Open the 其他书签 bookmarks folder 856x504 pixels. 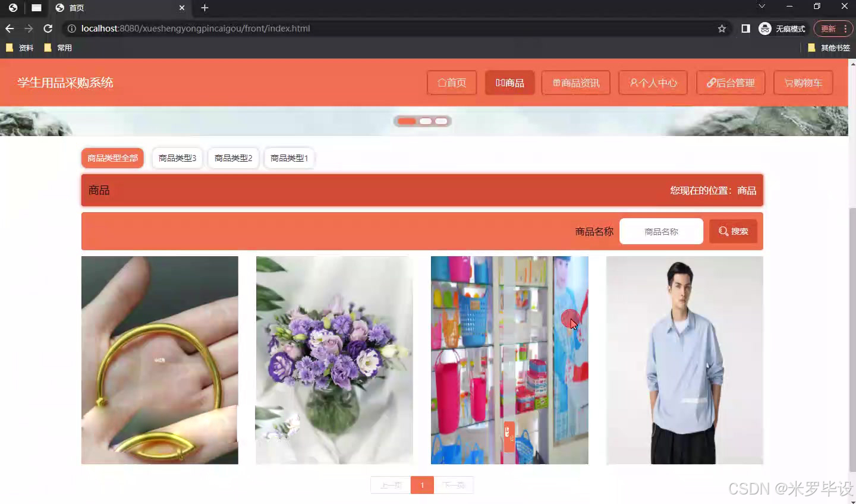tap(829, 48)
